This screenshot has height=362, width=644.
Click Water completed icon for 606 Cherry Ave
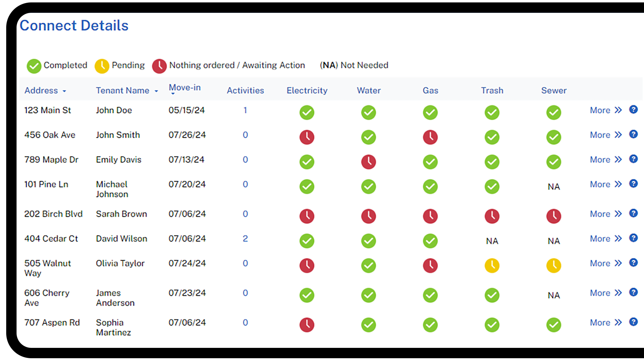click(369, 295)
